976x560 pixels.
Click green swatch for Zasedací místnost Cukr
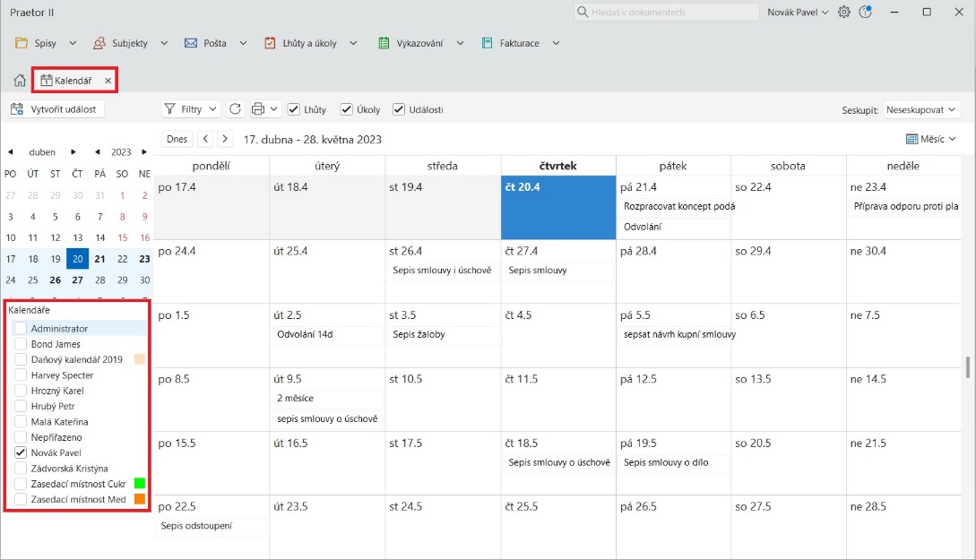(139, 484)
